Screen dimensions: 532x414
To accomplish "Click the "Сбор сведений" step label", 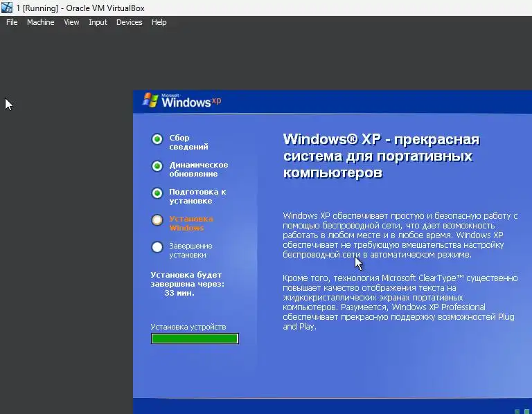I will tap(188, 142).
